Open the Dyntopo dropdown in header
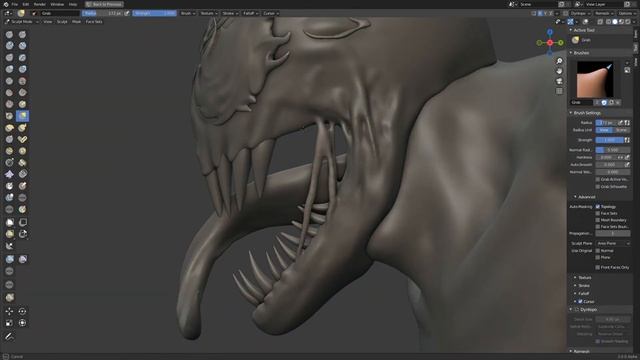 click(x=580, y=13)
